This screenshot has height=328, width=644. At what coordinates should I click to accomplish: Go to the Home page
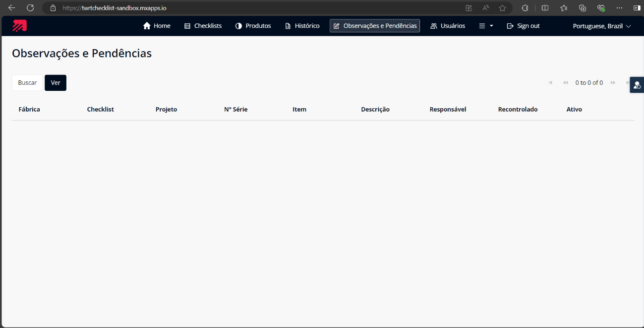coord(157,26)
